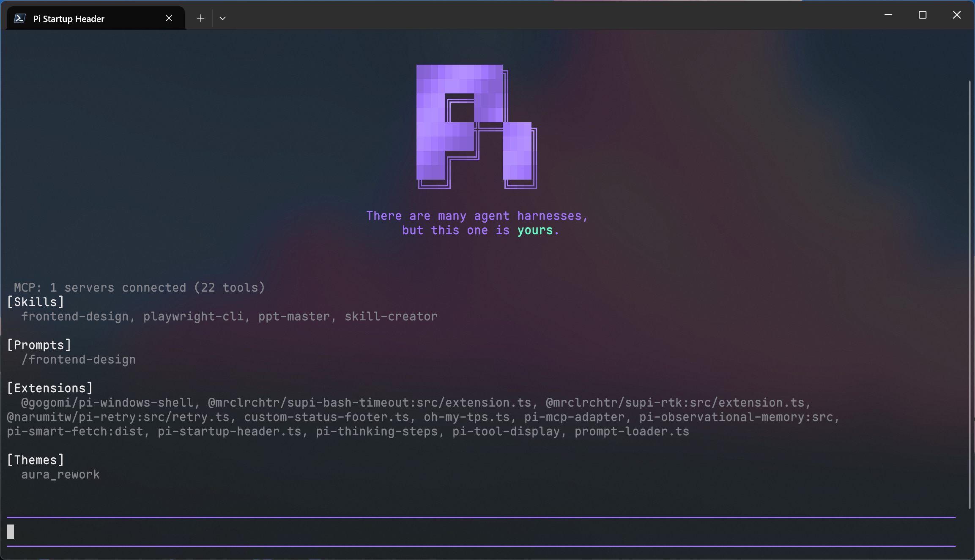The width and height of the screenshot is (975, 560).
Task: Click "pi-observational-memory:src" extension
Action: (736, 417)
